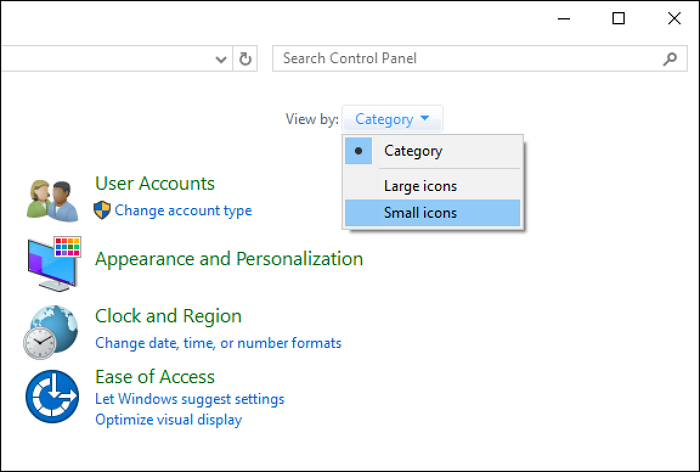The height and width of the screenshot is (472, 700).
Task: Open the User Accounts people icon
Action: tap(53, 201)
